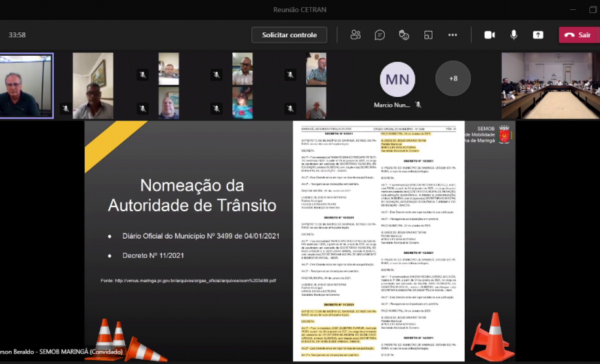The width and height of the screenshot is (600, 364).
Task: Click the SEMOB Maringá coat of arms logo
Action: click(504, 134)
